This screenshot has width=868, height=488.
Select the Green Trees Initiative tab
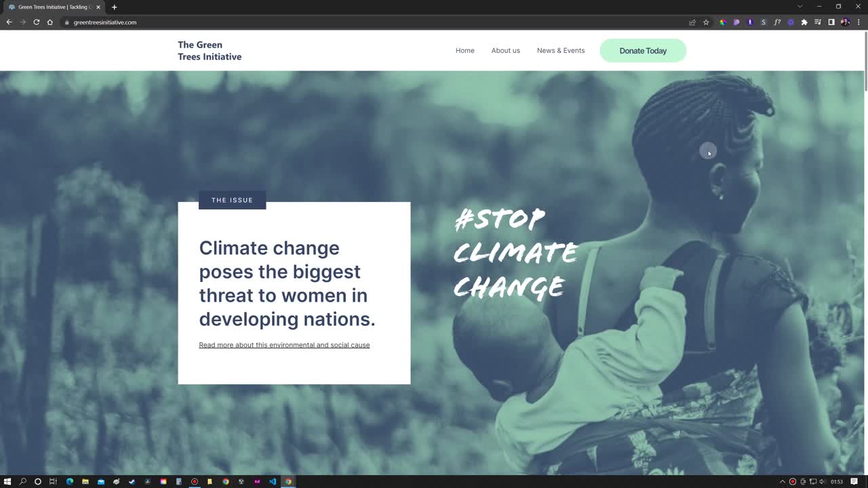(54, 7)
